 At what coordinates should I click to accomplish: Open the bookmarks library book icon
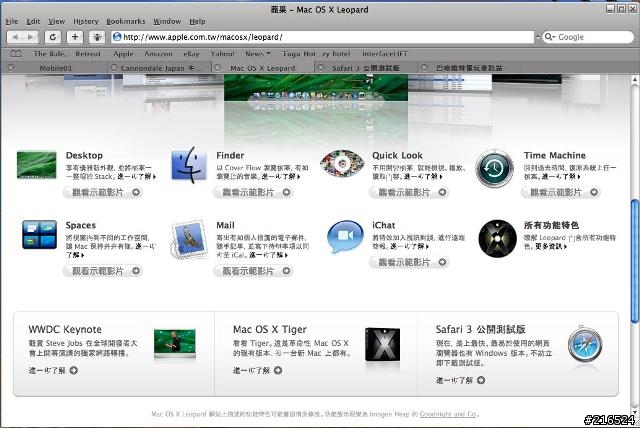(x=16, y=53)
